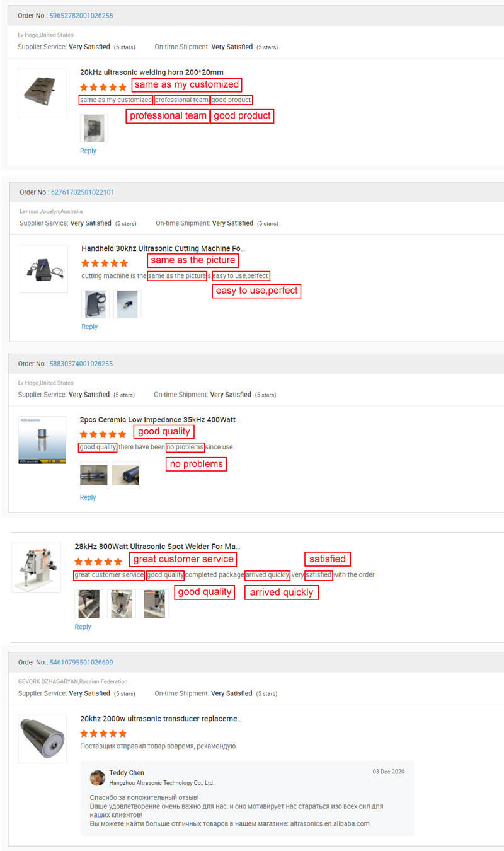View first ceramic transducer review photo

pyautogui.click(x=94, y=475)
